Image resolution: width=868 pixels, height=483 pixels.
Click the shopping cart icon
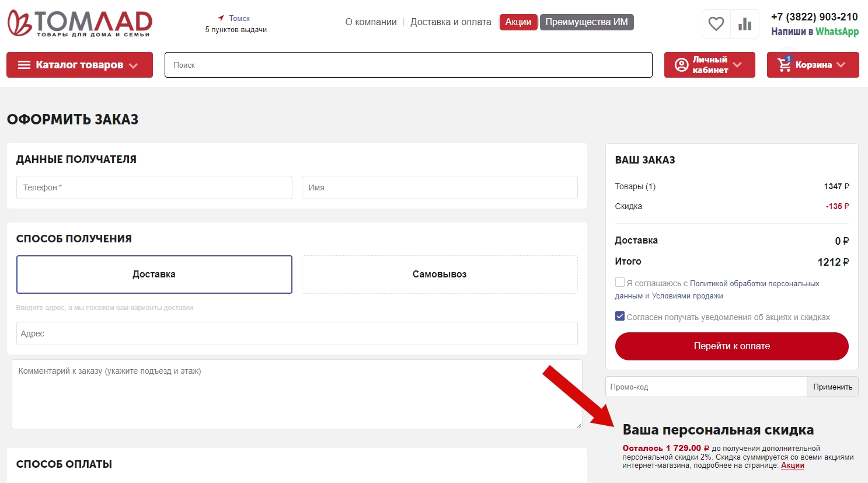click(x=784, y=65)
